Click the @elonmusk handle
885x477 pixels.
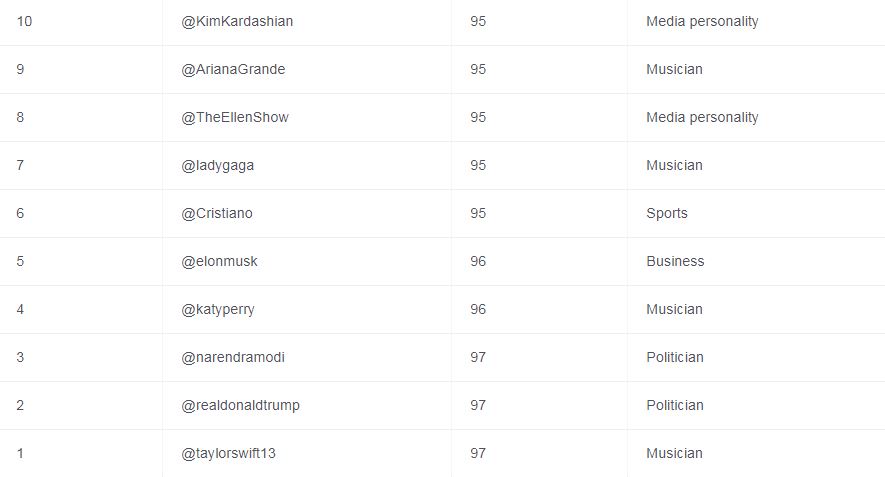tap(219, 261)
